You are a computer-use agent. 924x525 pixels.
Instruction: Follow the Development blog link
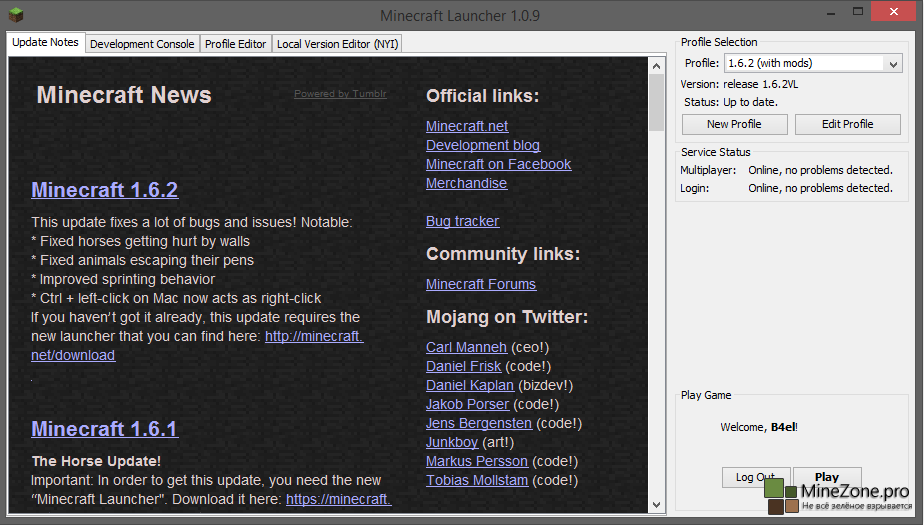point(482,145)
